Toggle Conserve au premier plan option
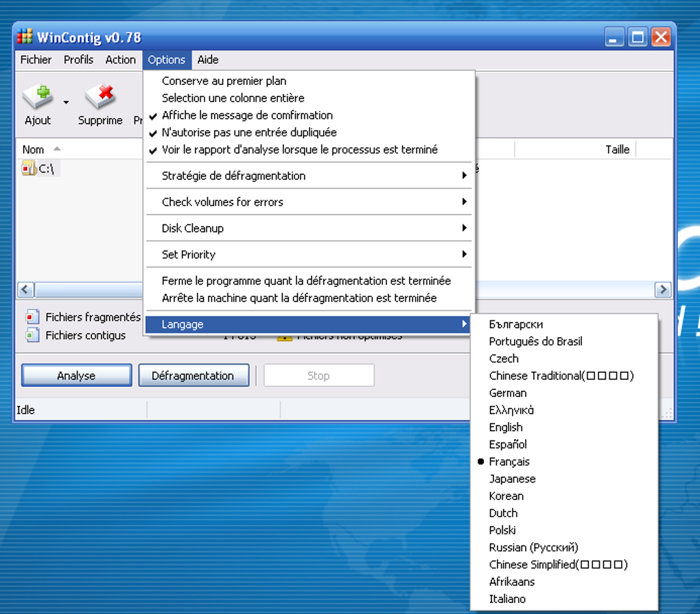700x614 pixels. click(x=309, y=81)
